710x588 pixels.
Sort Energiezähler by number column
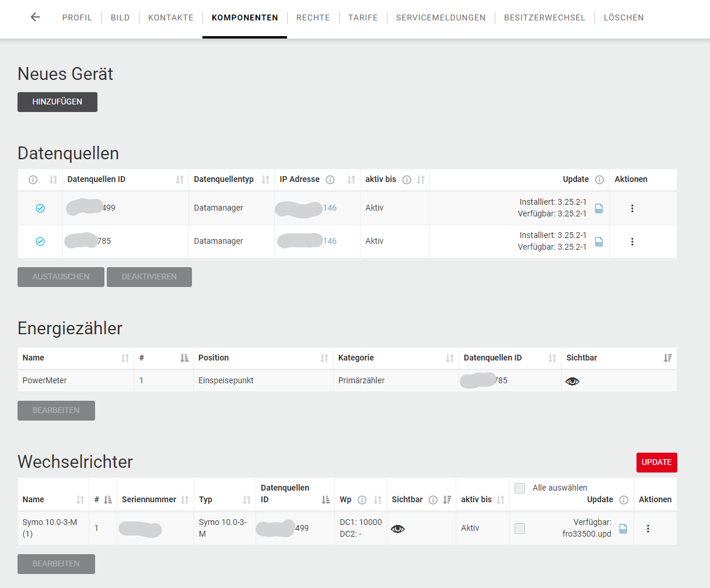click(x=184, y=358)
